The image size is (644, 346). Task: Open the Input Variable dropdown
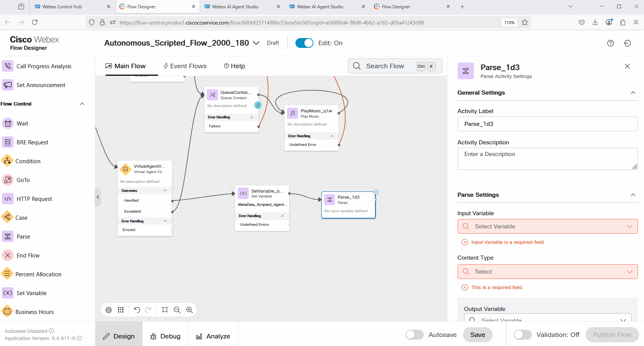pos(547,227)
